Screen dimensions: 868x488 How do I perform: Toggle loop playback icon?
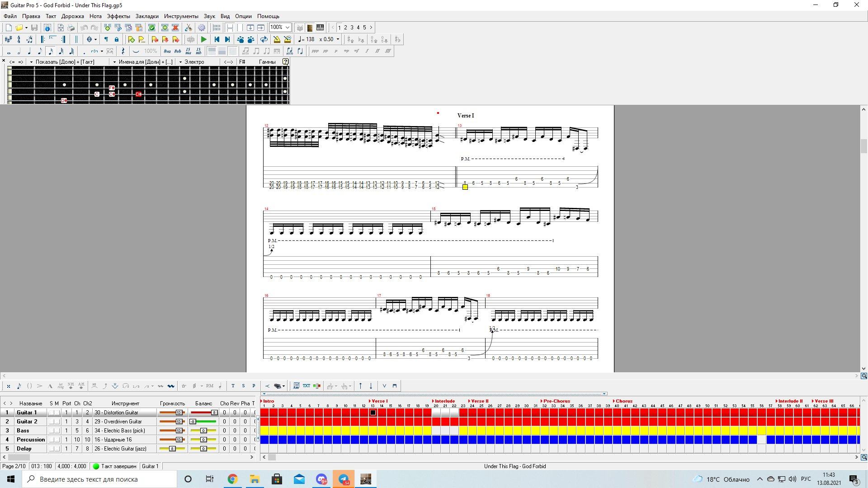point(264,39)
